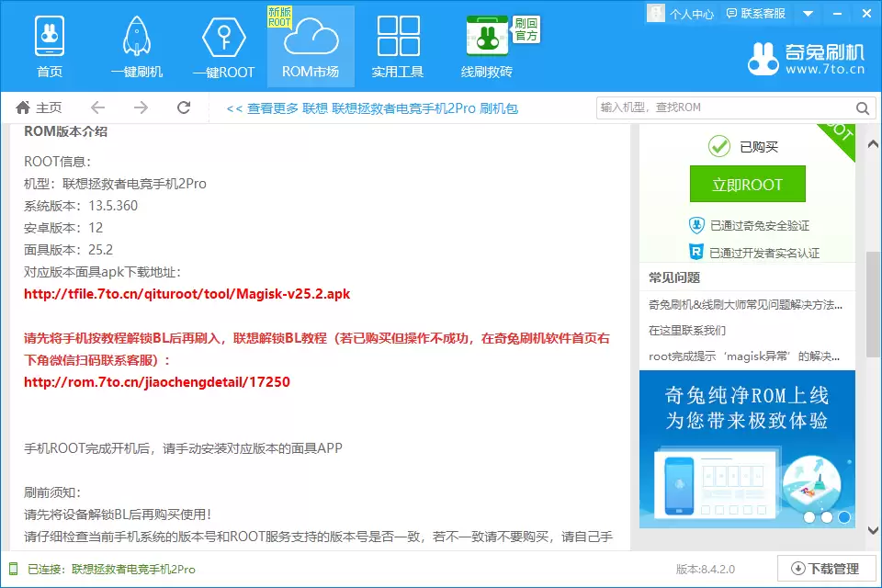Open 联系客服 chat support
The image size is (882, 588).
coord(755,13)
